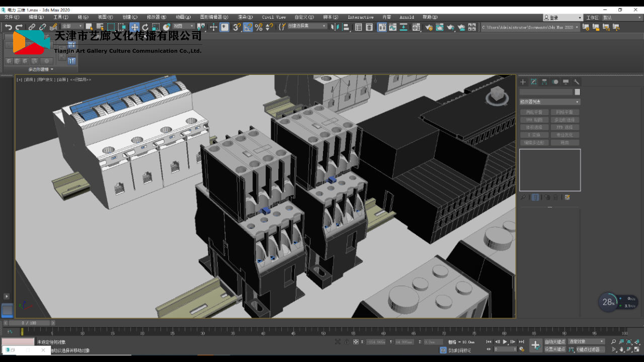Open the Render Setup teapot icon

click(430, 27)
